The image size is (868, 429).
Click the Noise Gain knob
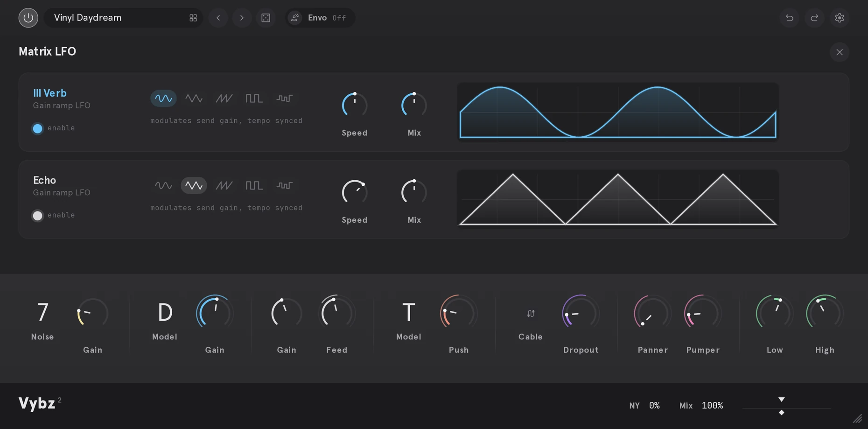(x=92, y=313)
